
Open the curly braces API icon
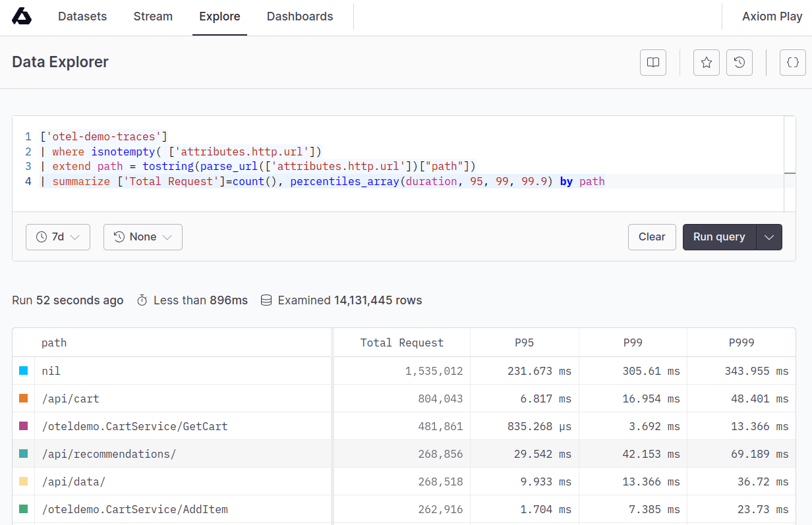(x=793, y=63)
